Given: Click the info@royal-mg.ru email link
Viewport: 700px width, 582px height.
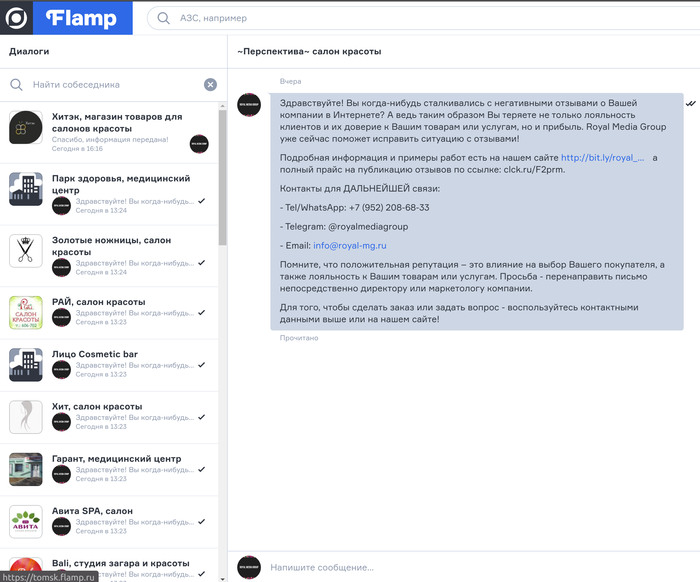Looking at the screenshot, I should (350, 245).
